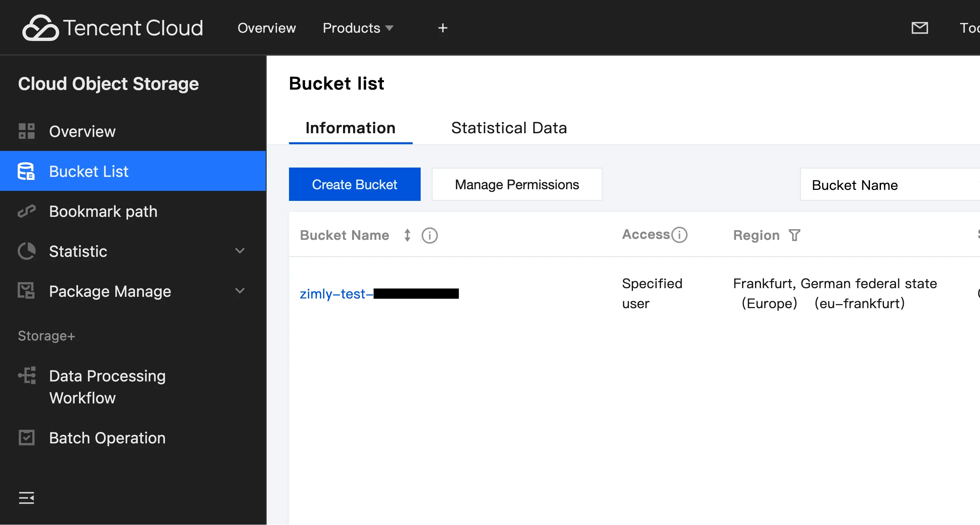
Task: Switch to the Statistical Data tab
Action: [x=509, y=128]
